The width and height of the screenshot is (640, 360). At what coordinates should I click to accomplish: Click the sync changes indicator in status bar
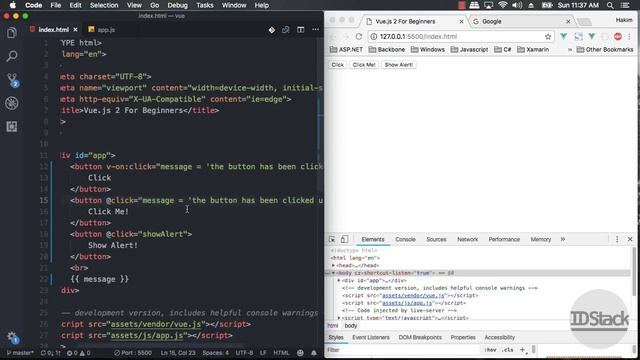click(51, 353)
